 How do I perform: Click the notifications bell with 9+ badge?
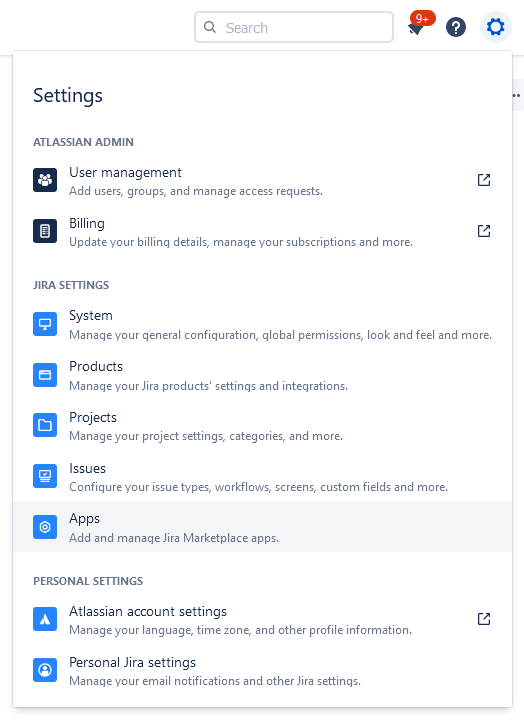[x=419, y=25]
